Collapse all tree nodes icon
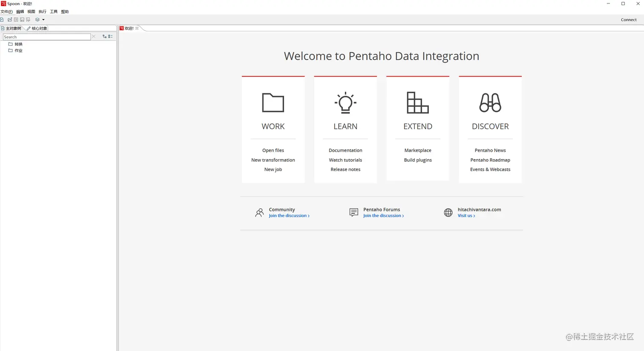The height and width of the screenshot is (351, 644). click(111, 37)
